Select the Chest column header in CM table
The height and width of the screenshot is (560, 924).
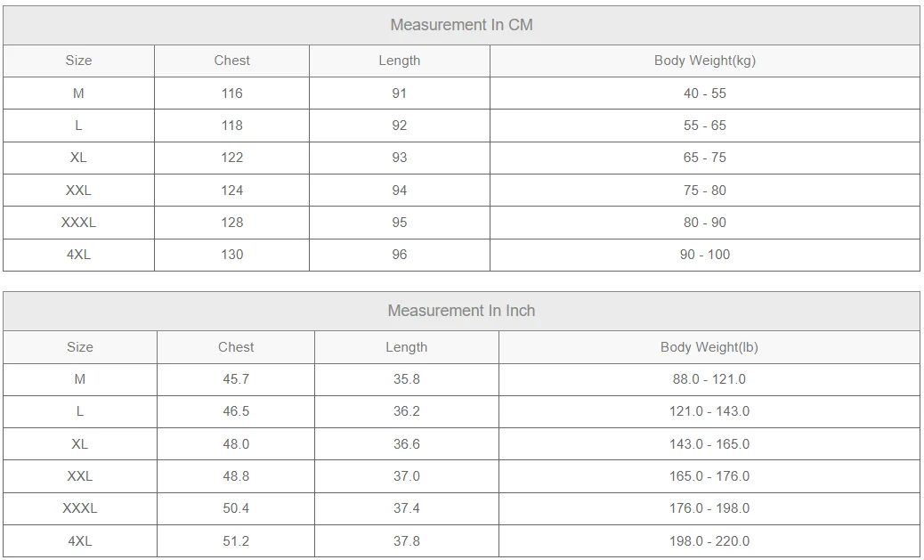tap(231, 61)
